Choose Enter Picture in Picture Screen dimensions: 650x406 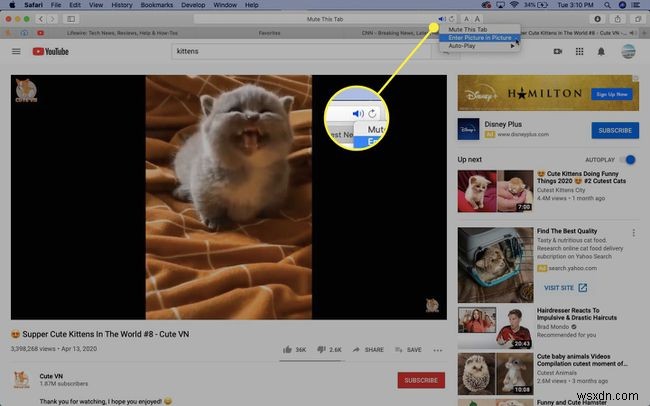(x=480, y=38)
